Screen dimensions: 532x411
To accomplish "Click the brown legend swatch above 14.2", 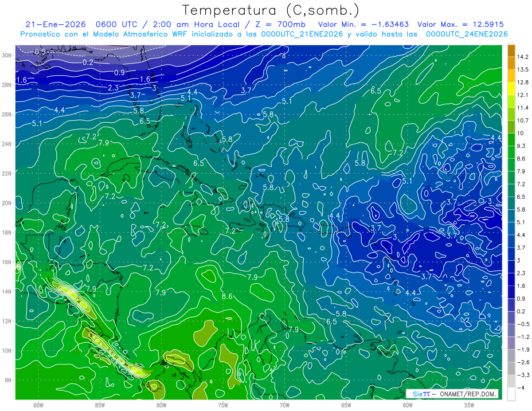I will [x=511, y=51].
